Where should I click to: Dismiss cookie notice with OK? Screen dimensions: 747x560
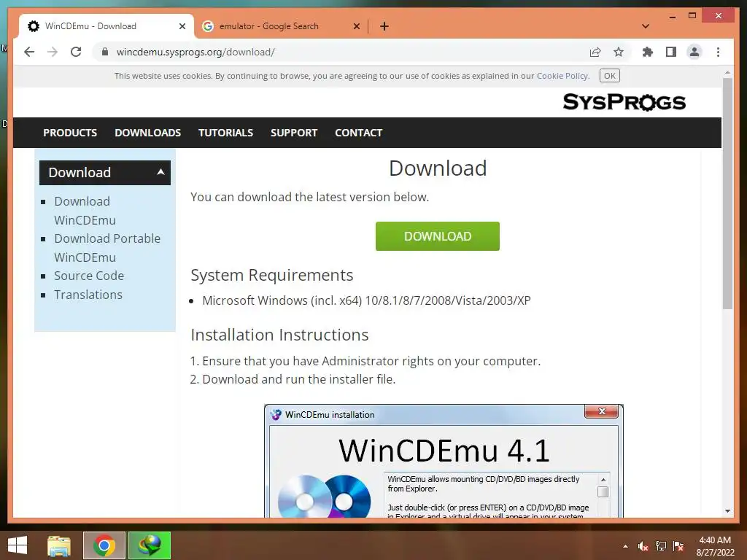pos(609,76)
